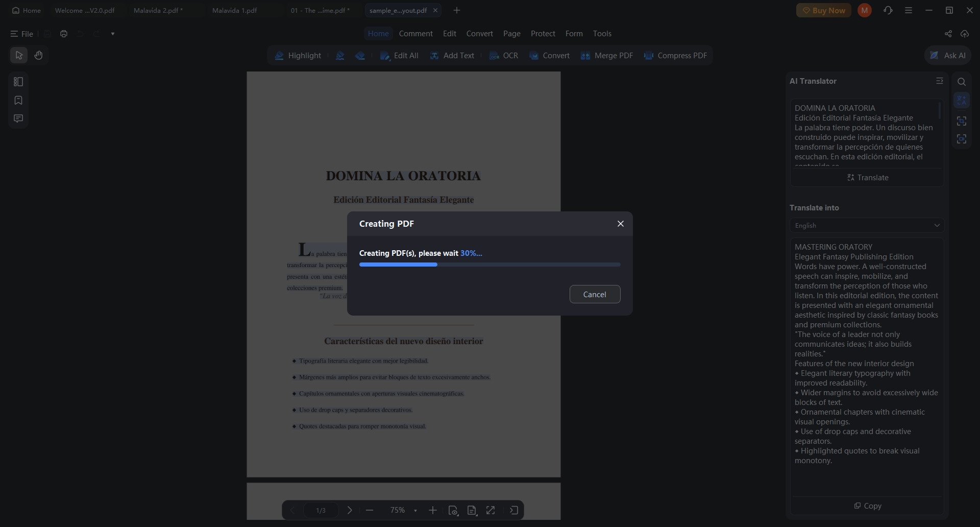Screen dimensions: 980x527
Task: Activate the hand pan tool
Action: [38, 55]
